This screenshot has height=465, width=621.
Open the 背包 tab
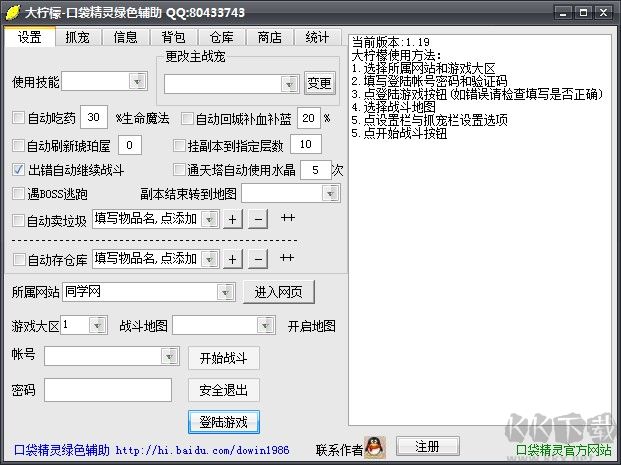[x=173, y=38]
